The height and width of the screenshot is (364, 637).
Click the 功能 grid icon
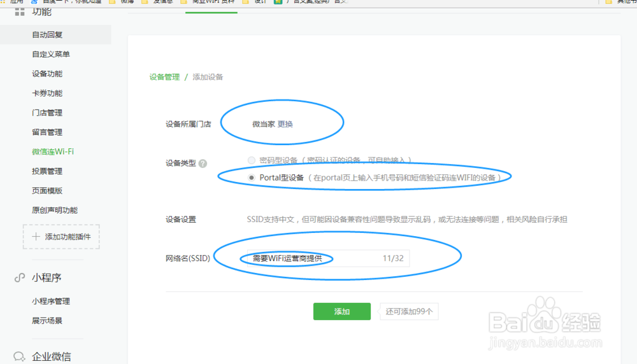click(x=20, y=11)
